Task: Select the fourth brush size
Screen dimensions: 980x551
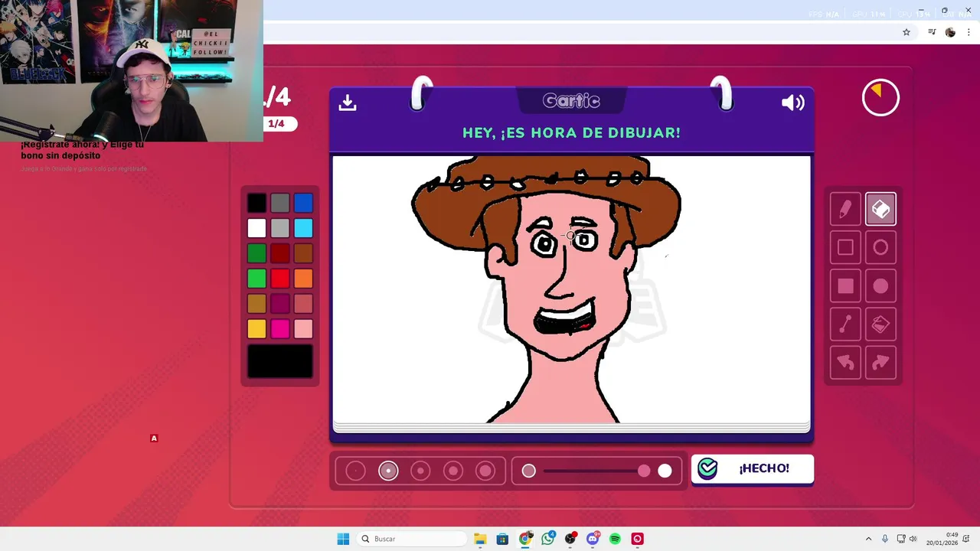Action: click(453, 471)
